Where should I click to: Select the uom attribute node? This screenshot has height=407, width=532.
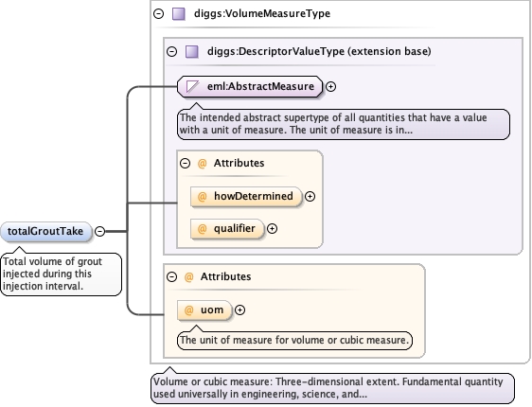click(x=204, y=310)
